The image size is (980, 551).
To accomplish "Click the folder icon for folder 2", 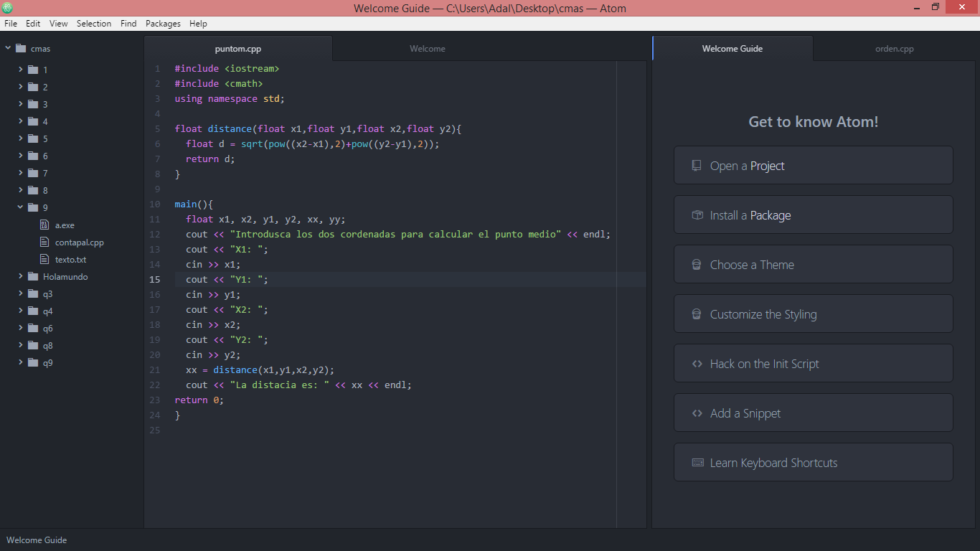I will [33, 87].
